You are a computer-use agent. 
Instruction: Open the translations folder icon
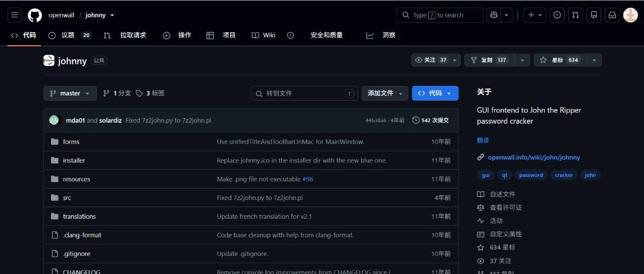point(55,216)
